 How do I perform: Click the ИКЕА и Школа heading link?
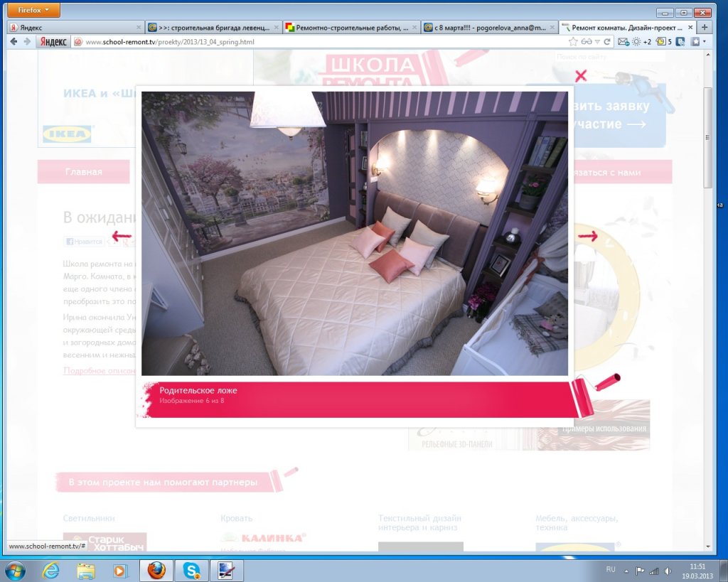pos(100,93)
